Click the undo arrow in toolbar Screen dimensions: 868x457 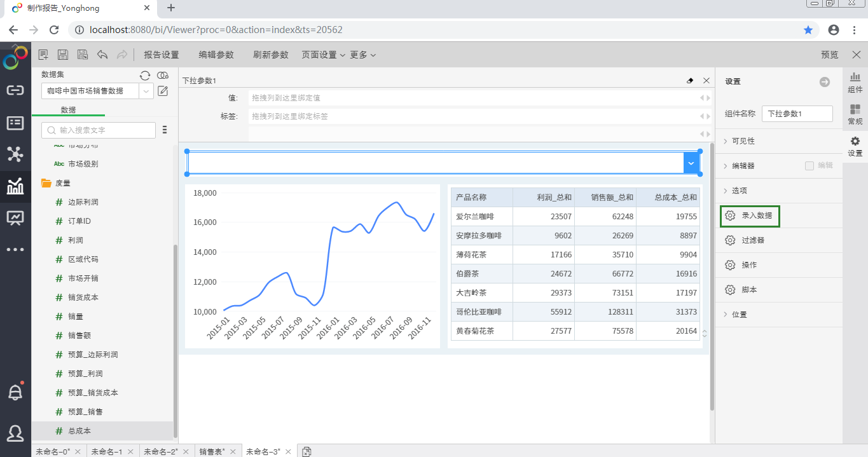[x=102, y=55]
